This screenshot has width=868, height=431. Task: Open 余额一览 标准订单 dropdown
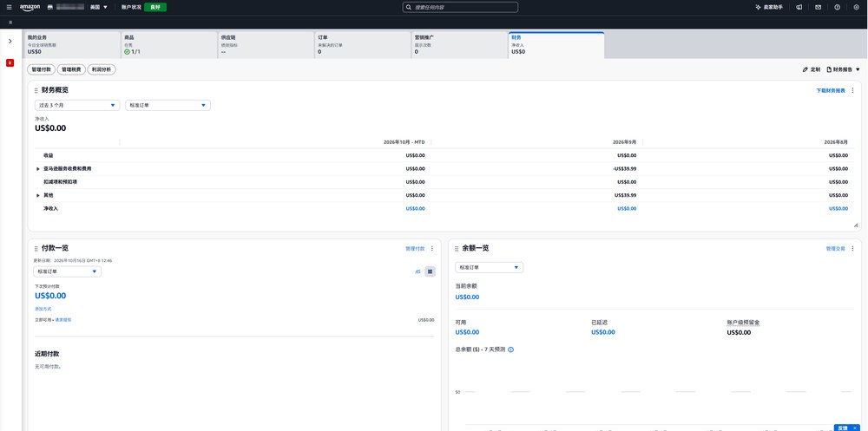coord(489,267)
